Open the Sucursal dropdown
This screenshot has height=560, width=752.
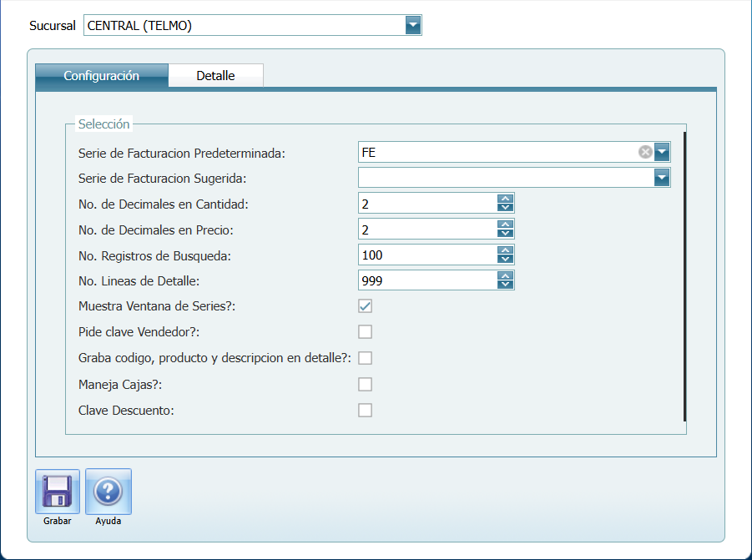(412, 25)
